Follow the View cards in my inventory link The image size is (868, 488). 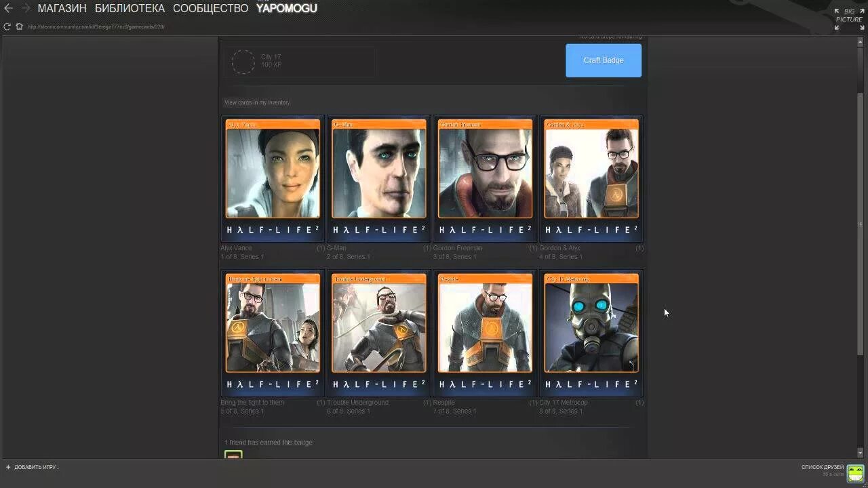257,102
